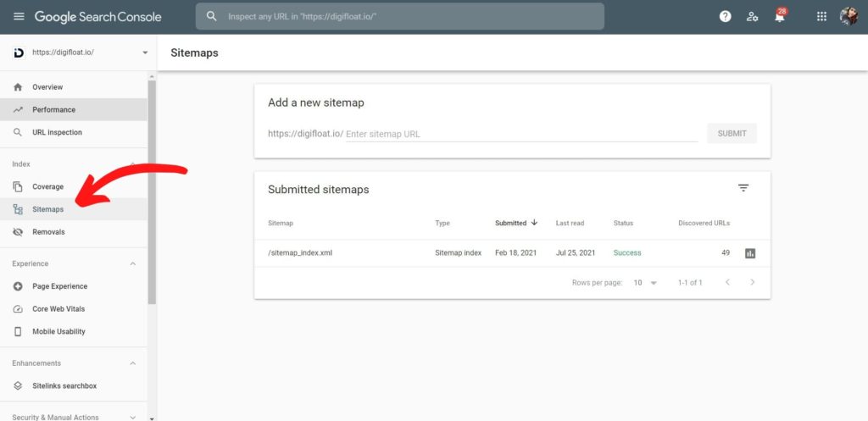This screenshot has height=421, width=868.
Task: Click the search magnifier icon in the top bar
Action: pyautogui.click(x=211, y=17)
